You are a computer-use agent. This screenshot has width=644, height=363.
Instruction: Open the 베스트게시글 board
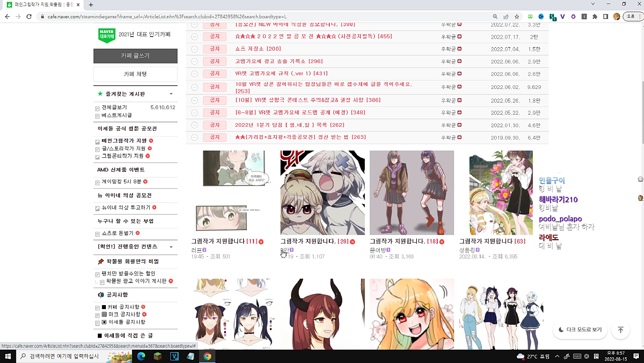click(x=117, y=115)
